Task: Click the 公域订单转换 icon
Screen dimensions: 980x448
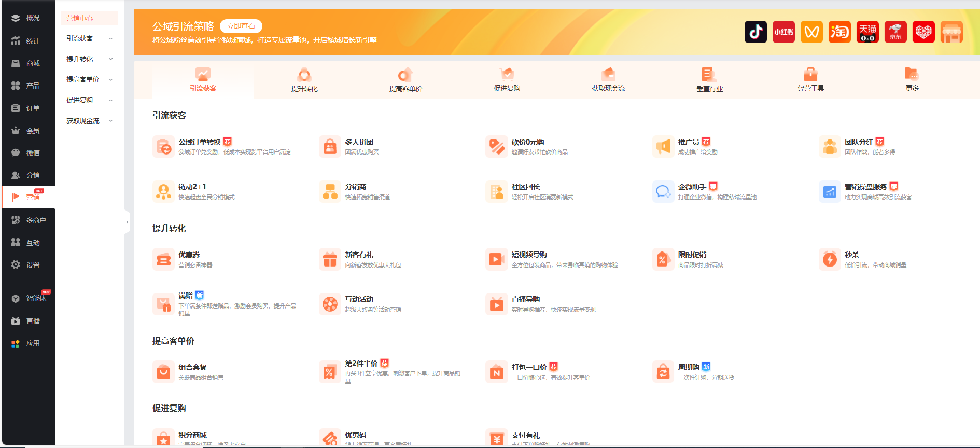Action: pos(163,147)
